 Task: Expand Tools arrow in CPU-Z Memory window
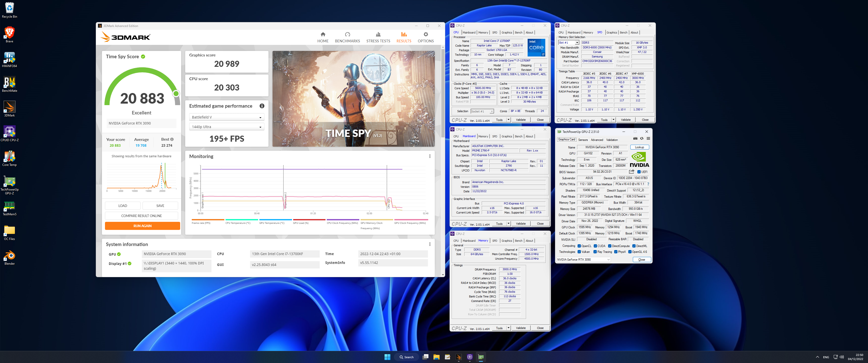[508, 328]
